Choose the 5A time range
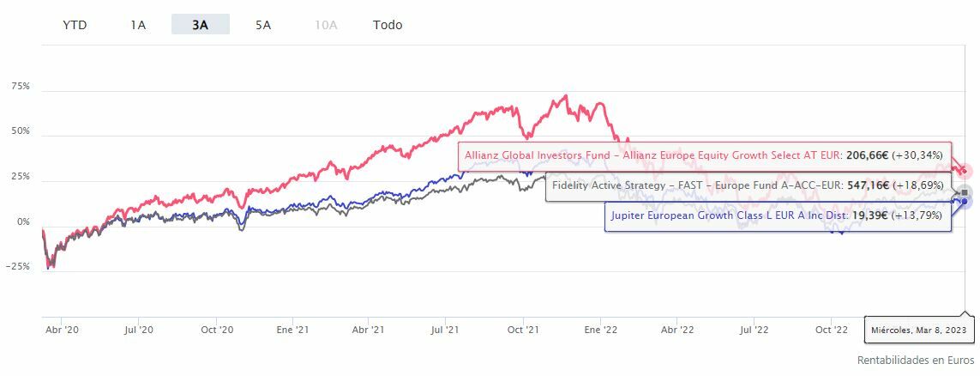 263,25
